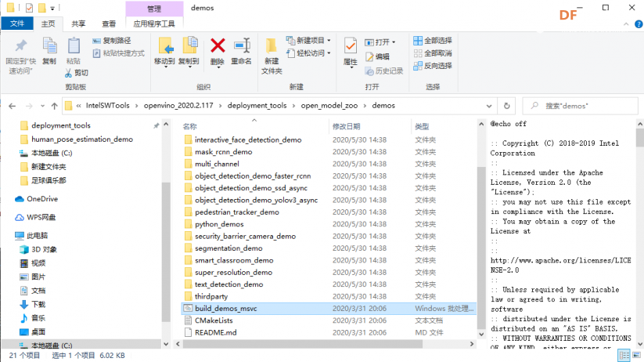Click Select none option
Screen dimensions: 644x362
(x=433, y=53)
